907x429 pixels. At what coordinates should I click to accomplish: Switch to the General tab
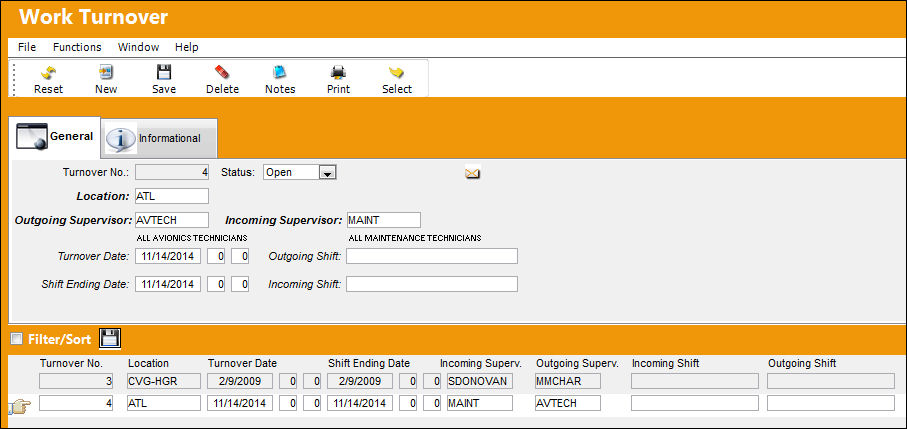coord(55,137)
